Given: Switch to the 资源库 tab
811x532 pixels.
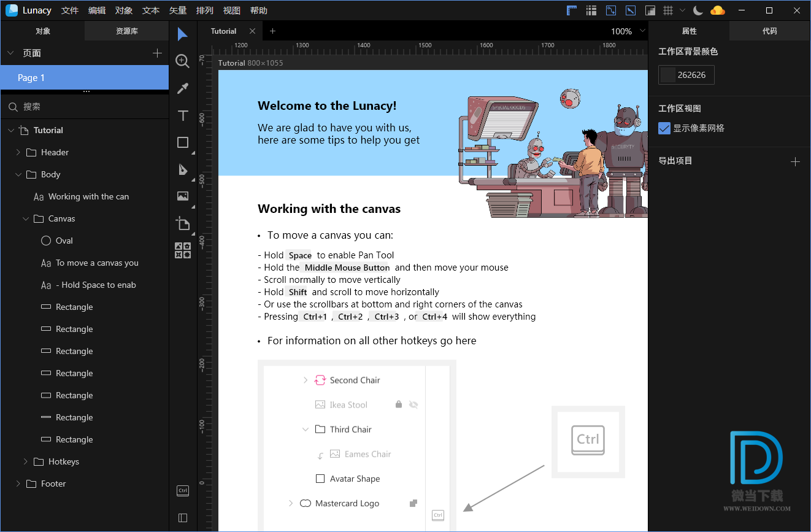Looking at the screenshot, I should (x=126, y=31).
